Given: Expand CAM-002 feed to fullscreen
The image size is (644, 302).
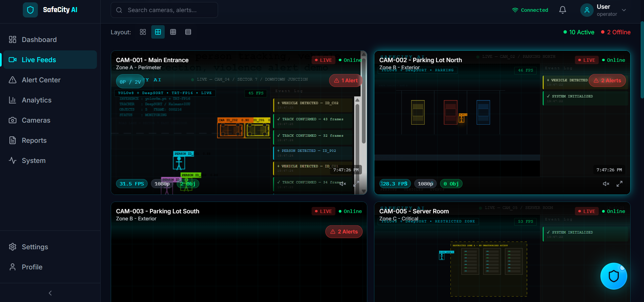Looking at the screenshot, I should (x=620, y=184).
